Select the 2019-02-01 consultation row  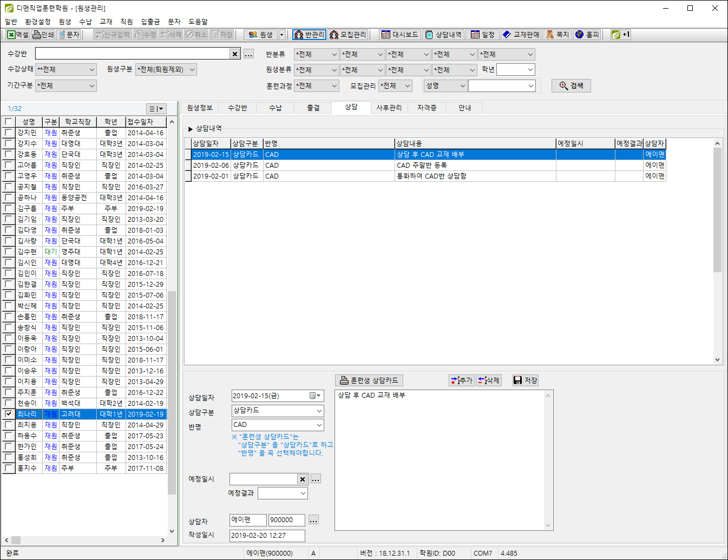(x=425, y=176)
